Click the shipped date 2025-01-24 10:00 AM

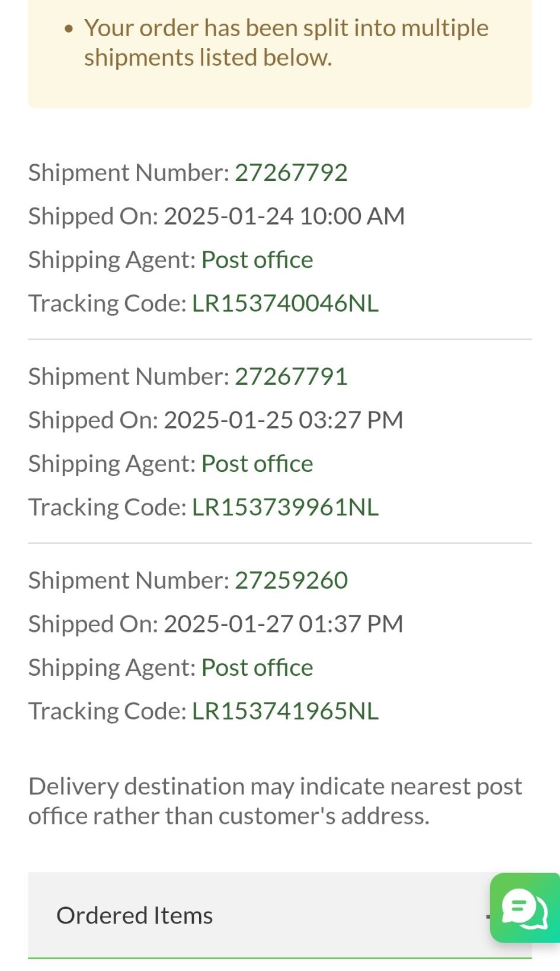pyautogui.click(x=284, y=216)
